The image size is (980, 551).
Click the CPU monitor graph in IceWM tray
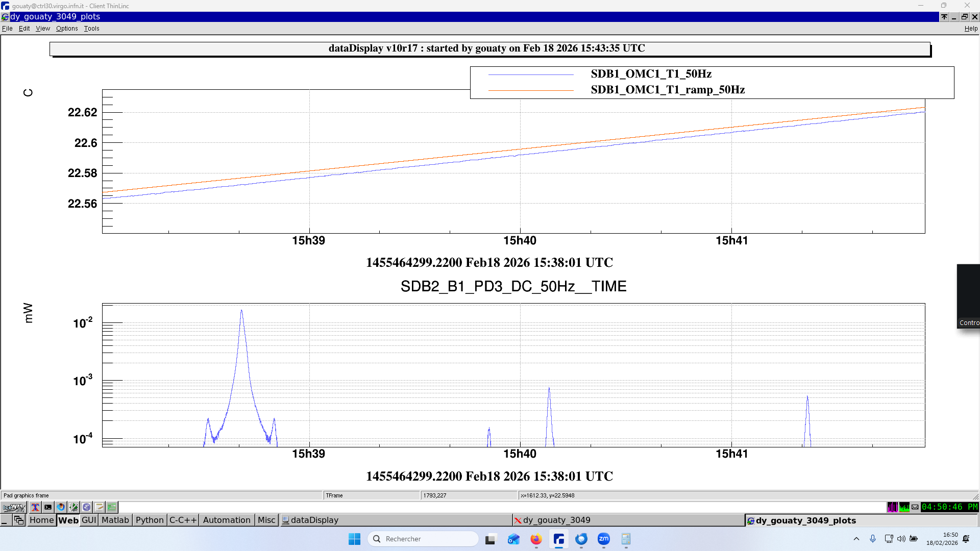(904, 507)
